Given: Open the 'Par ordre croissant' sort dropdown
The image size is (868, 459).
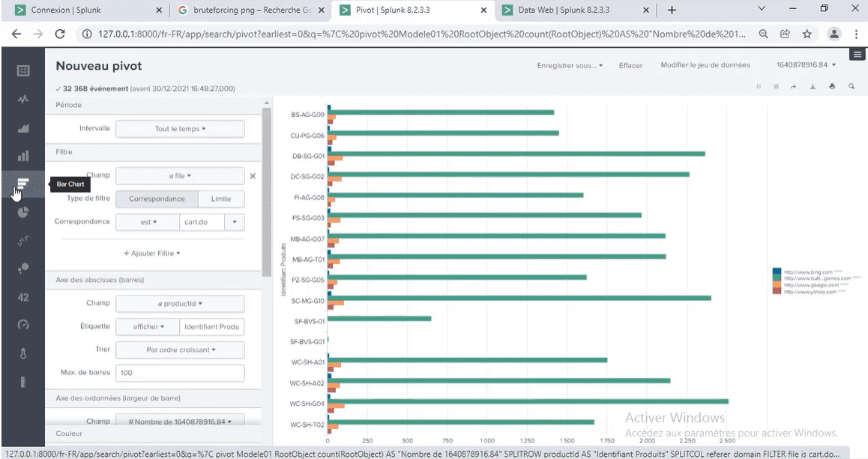Looking at the screenshot, I should 180,350.
